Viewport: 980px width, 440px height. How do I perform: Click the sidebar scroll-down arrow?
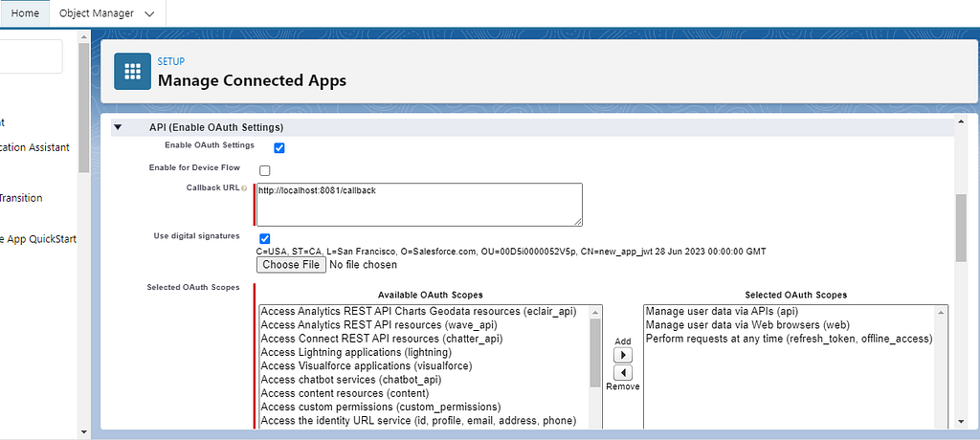[84, 431]
